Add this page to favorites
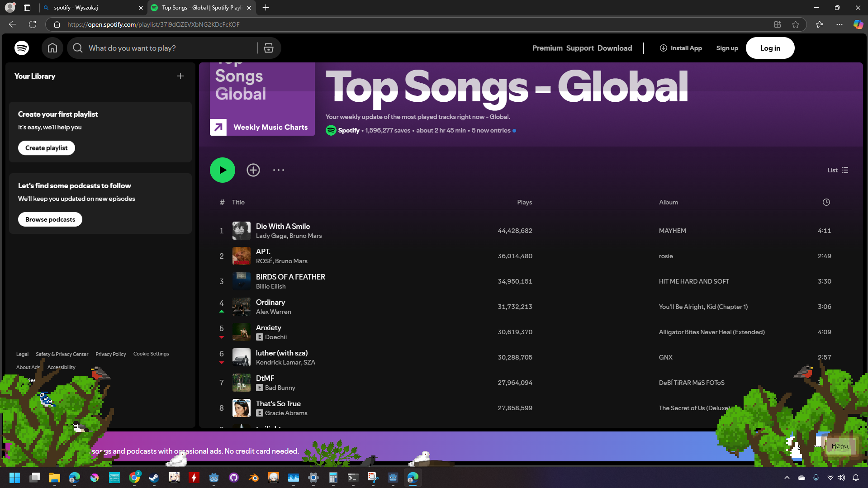The width and height of the screenshot is (868, 488). [x=796, y=24]
